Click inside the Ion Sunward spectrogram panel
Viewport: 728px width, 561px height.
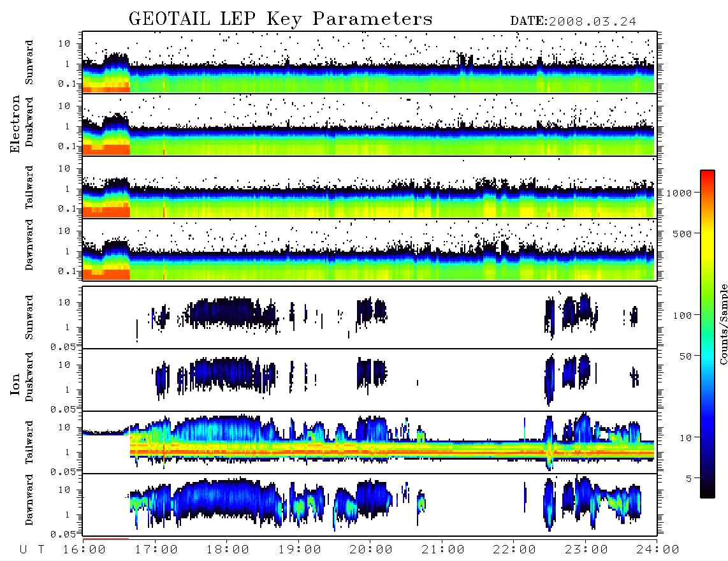pyautogui.click(x=370, y=317)
